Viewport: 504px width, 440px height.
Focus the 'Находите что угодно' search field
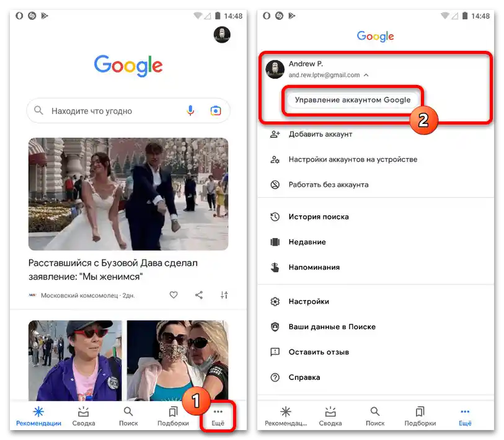pyautogui.click(x=128, y=111)
